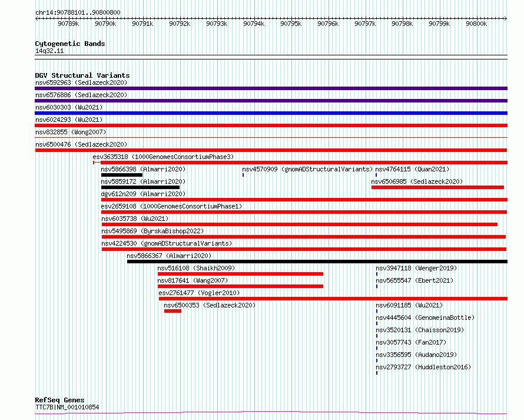Open variant nsv4445604 (GenomeinaBottle) label

(425, 318)
